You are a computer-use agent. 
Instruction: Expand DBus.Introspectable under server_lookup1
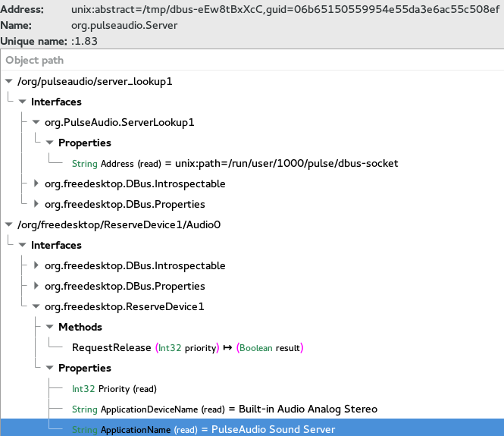[36, 183]
